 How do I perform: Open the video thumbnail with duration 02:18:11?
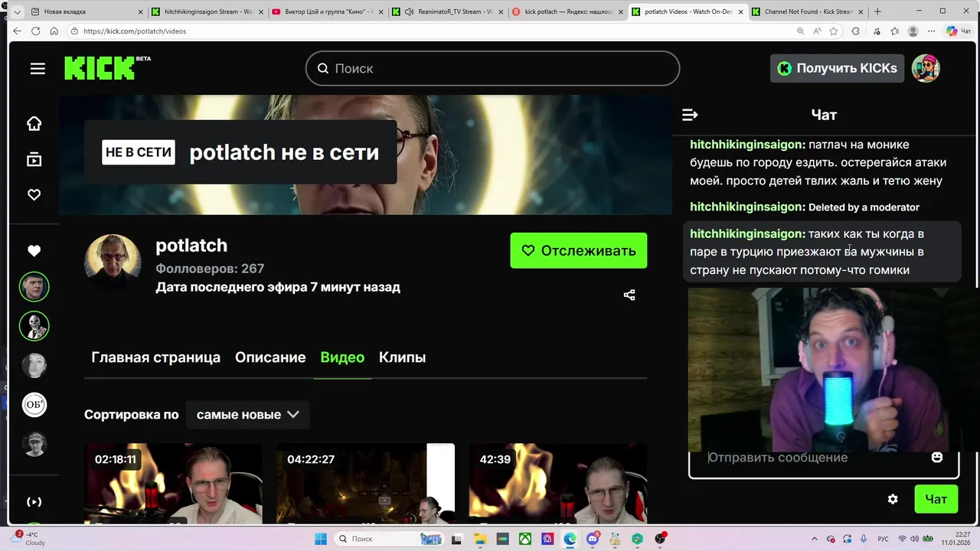coord(173,484)
